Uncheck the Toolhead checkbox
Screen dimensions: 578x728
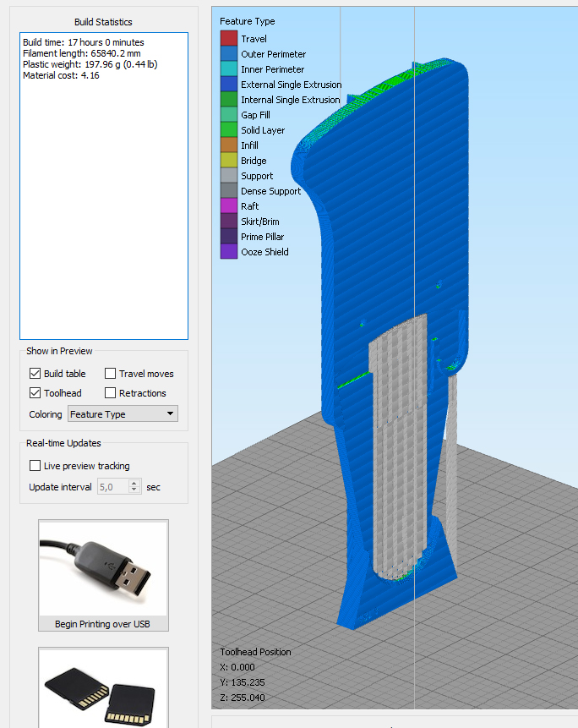35,393
